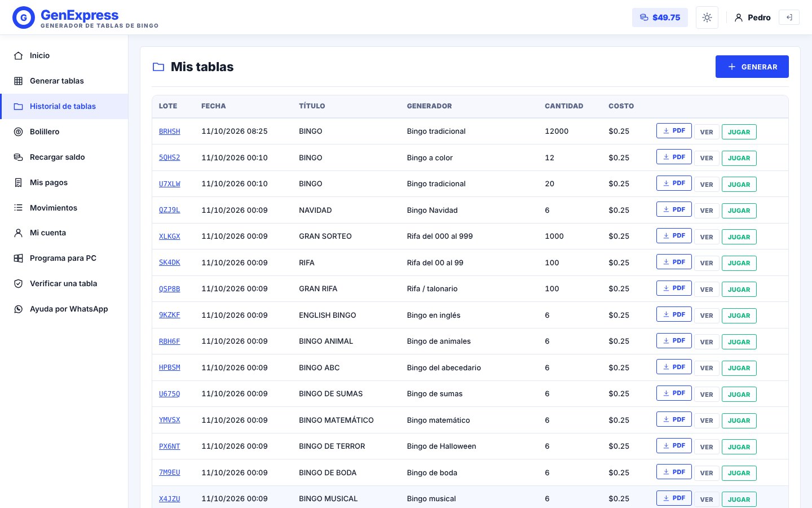Open Pedro's user profile
This screenshot has height=508, width=812.
click(752, 17)
